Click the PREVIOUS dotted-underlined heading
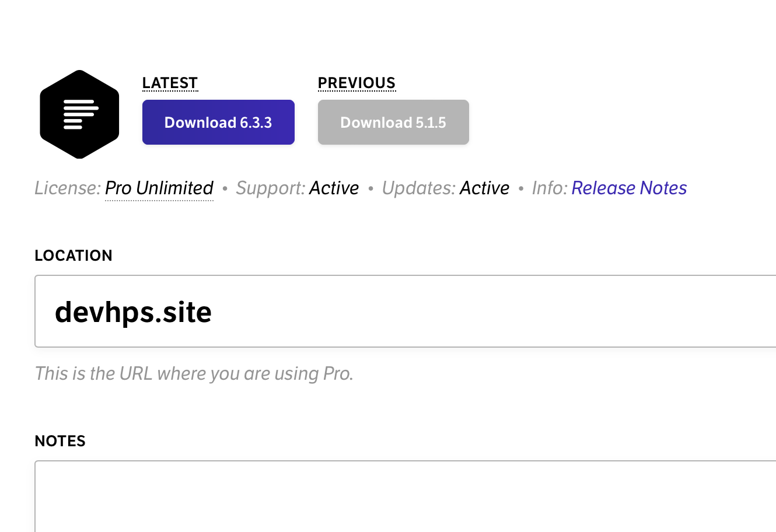 pos(356,83)
